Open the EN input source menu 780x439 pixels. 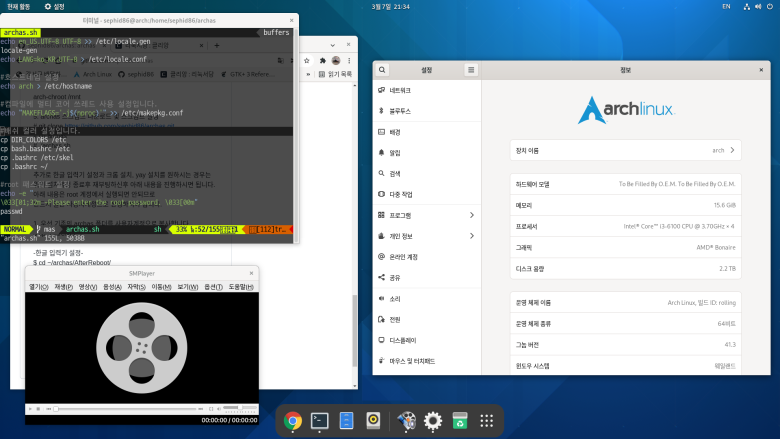click(726, 6)
